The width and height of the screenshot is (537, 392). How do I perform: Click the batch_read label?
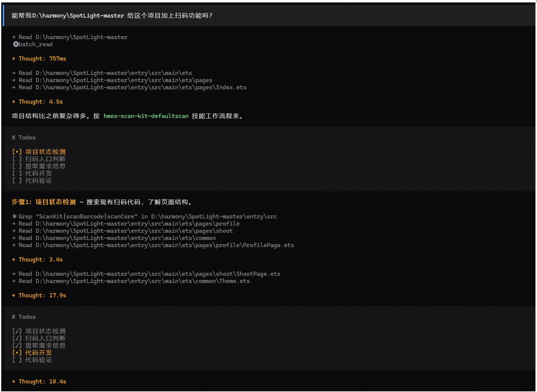coord(36,44)
